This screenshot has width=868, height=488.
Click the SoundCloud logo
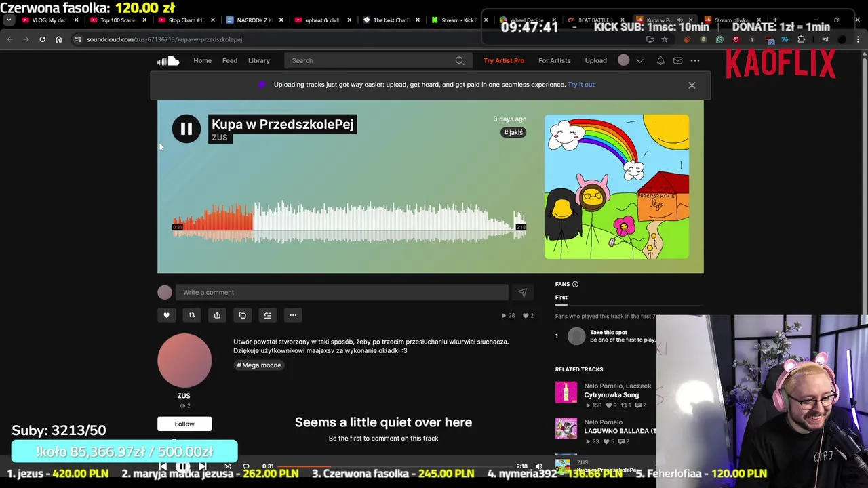[x=168, y=60]
